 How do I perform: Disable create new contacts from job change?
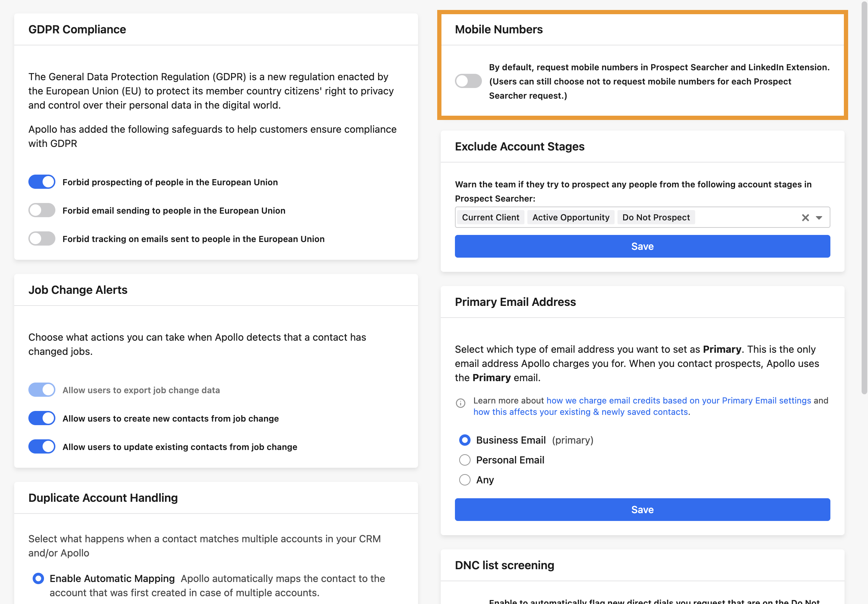pos(42,418)
